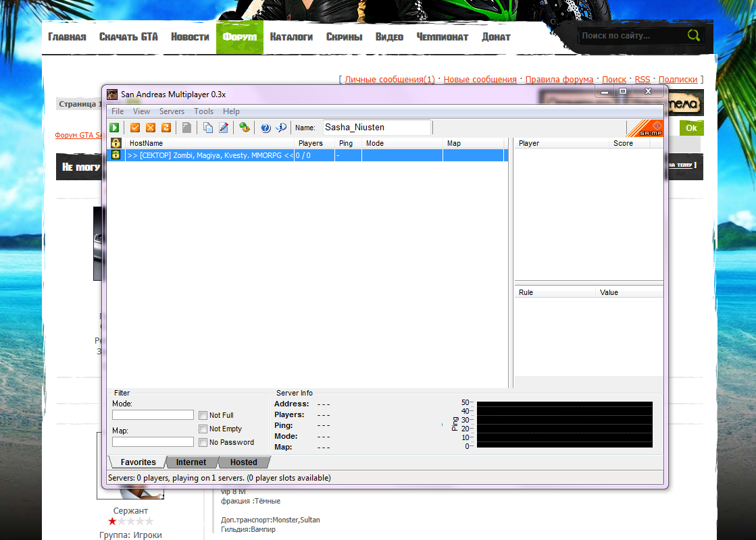756x540 pixels.
Task: Click the About info bubble icon
Action: click(x=281, y=128)
